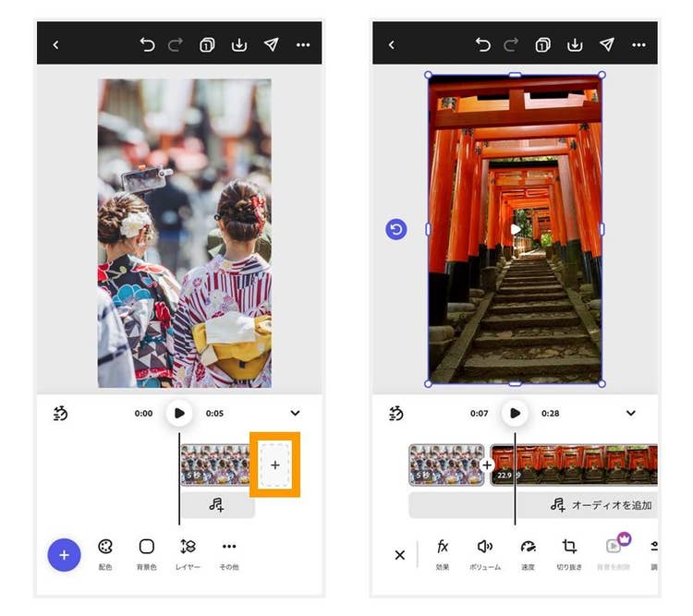This screenshot has height=616, width=693.
Task: Select the kimono clip in left timeline
Action: tap(215, 465)
